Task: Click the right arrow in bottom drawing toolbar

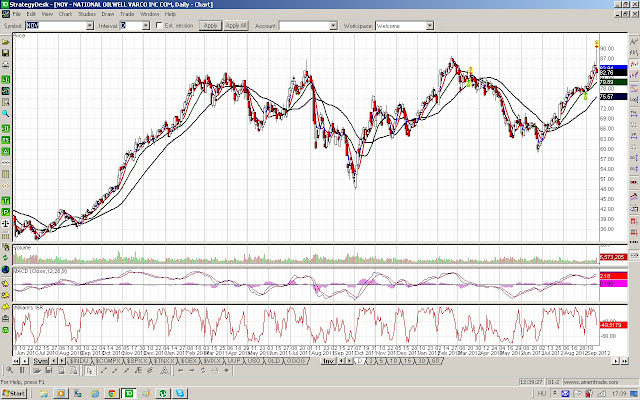Action: pyautogui.click(x=191, y=370)
